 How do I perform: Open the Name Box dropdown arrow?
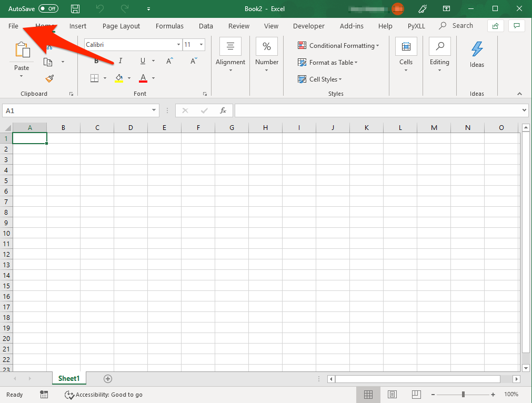154,110
